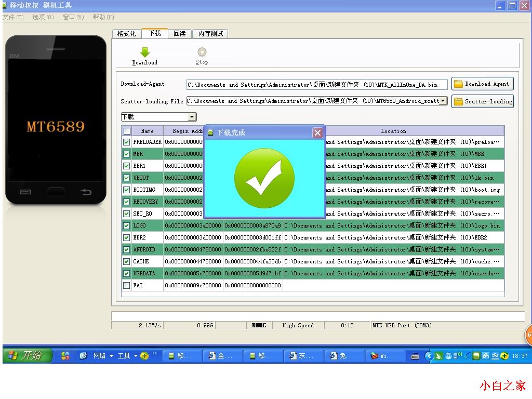Open the 内存测试 tab
Image resolution: width=532 pixels, height=399 pixels.
210,34
